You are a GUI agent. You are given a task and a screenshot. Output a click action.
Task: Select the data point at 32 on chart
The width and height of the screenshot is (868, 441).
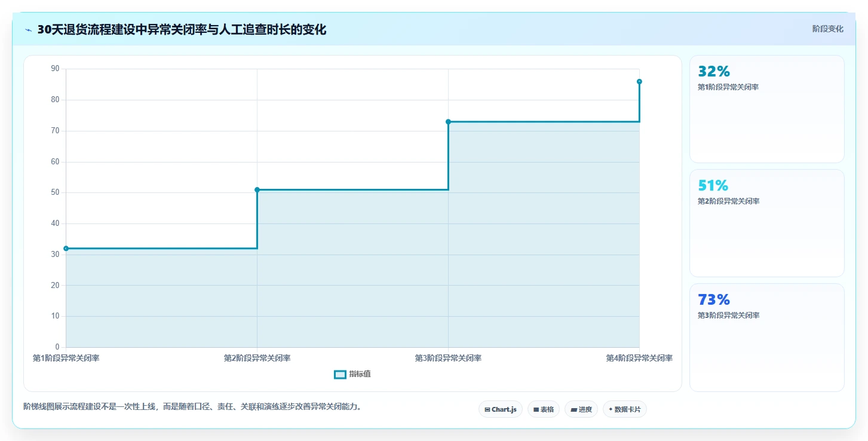(x=66, y=249)
